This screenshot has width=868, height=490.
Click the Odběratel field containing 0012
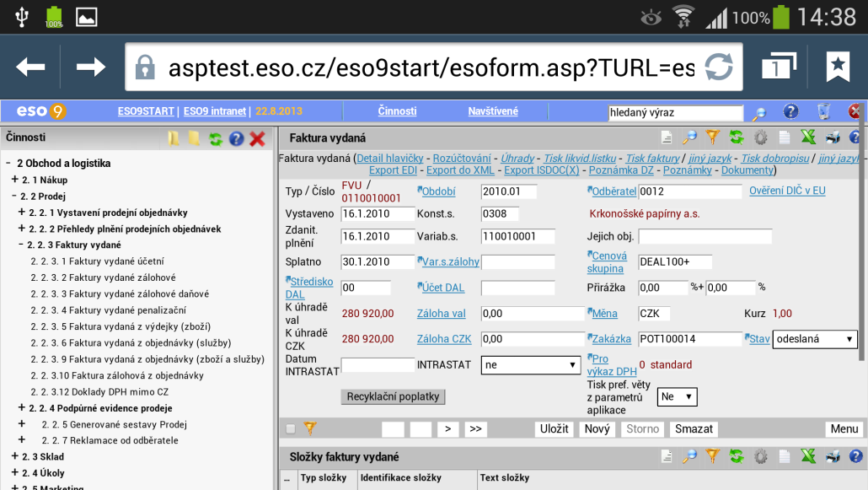click(689, 191)
